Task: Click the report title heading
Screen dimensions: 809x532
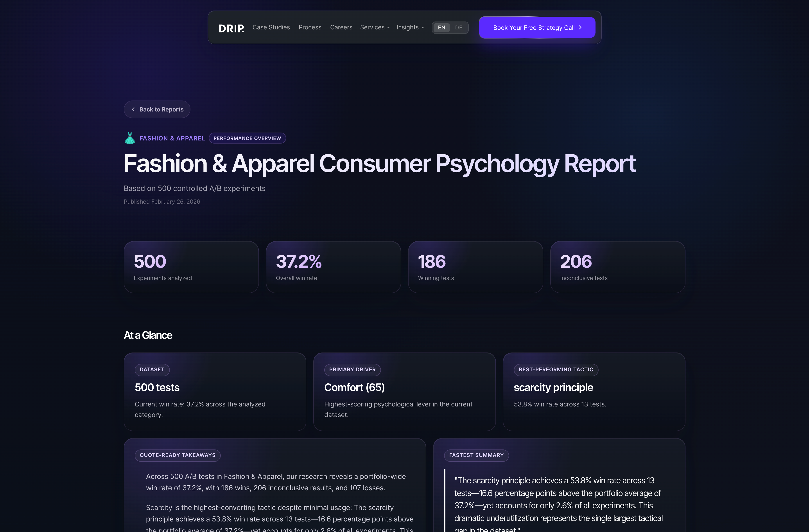Action: click(x=380, y=164)
